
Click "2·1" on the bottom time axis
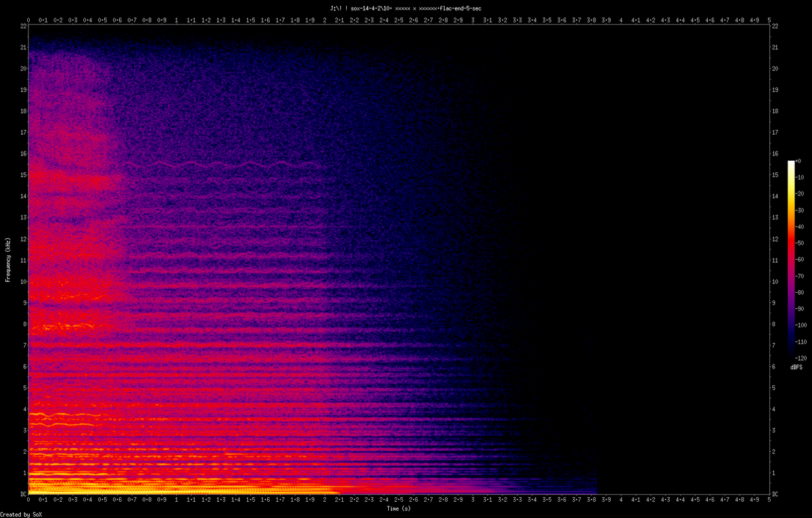click(340, 500)
